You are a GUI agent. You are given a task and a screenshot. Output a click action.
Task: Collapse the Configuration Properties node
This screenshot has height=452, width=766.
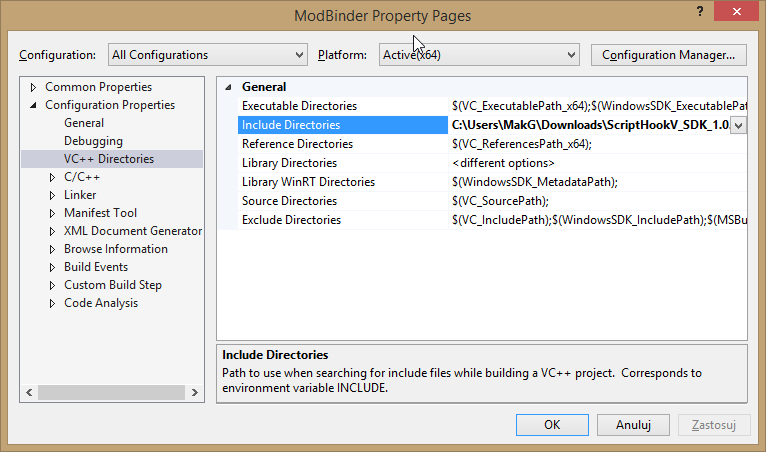pos(34,105)
